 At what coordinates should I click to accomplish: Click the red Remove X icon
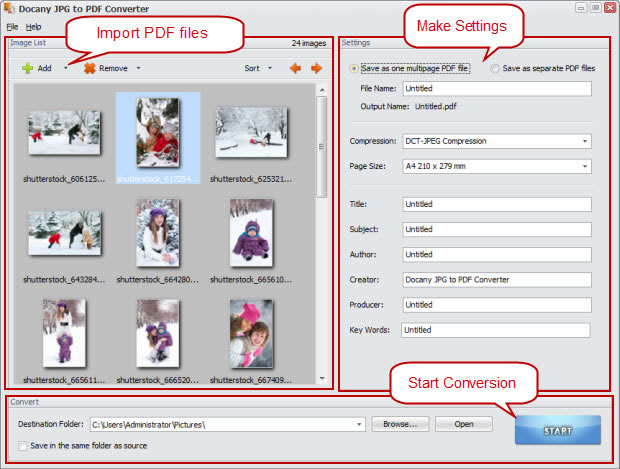(90, 69)
